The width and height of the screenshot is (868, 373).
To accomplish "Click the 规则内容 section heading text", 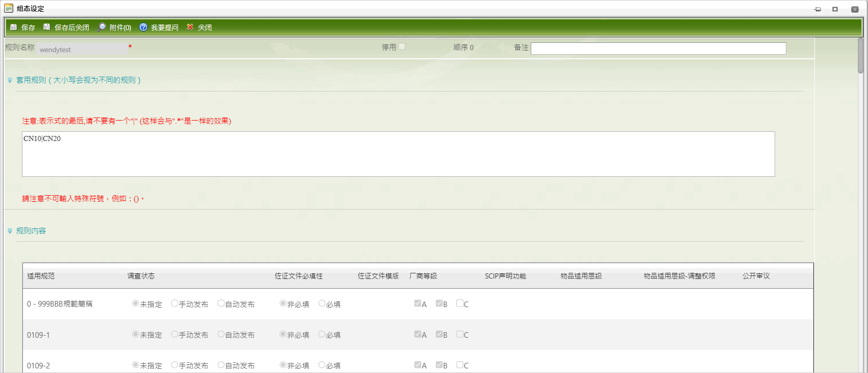I will pos(31,231).
